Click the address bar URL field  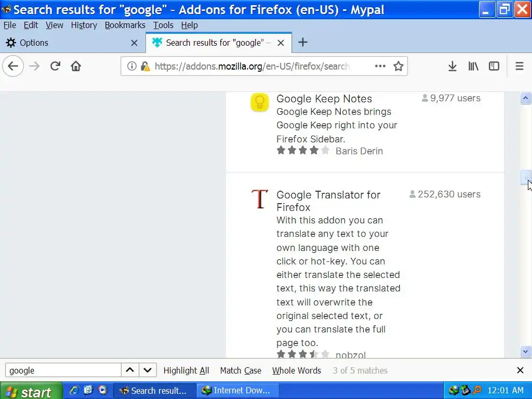(x=252, y=66)
